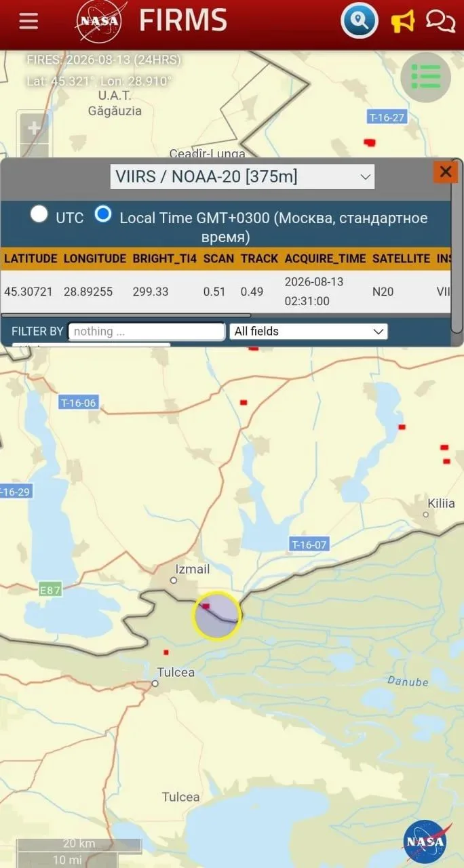Open the location search magnifier icon

tap(359, 21)
